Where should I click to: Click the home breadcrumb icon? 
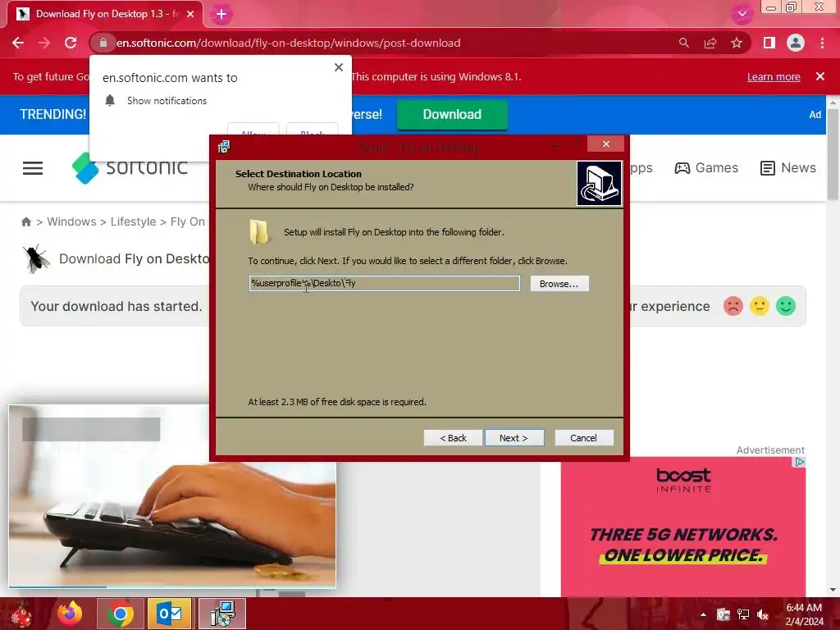click(25, 221)
